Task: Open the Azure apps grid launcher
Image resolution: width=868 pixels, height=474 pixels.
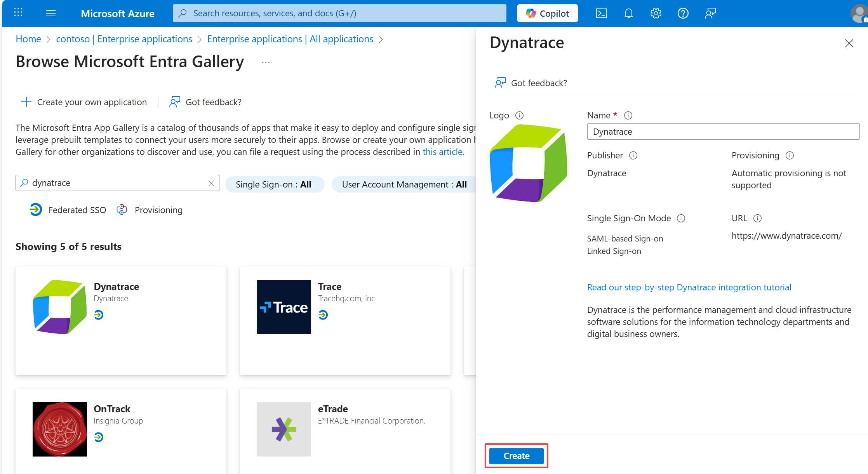Action: coord(18,13)
